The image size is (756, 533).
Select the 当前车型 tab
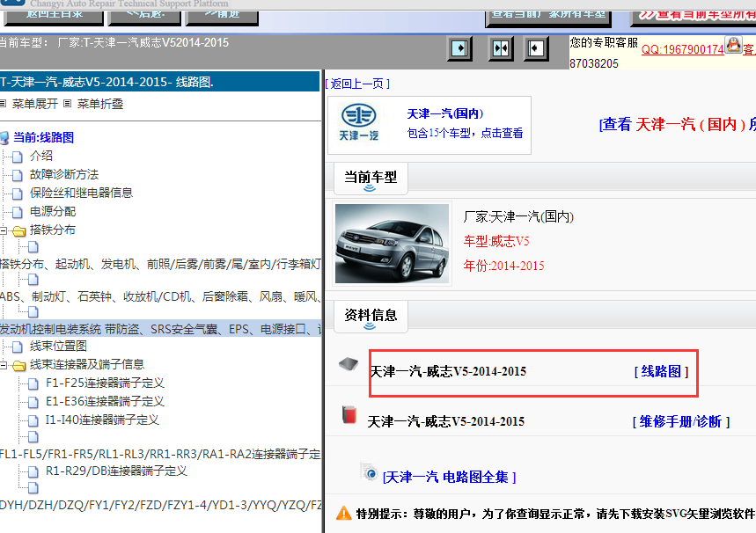(371, 178)
